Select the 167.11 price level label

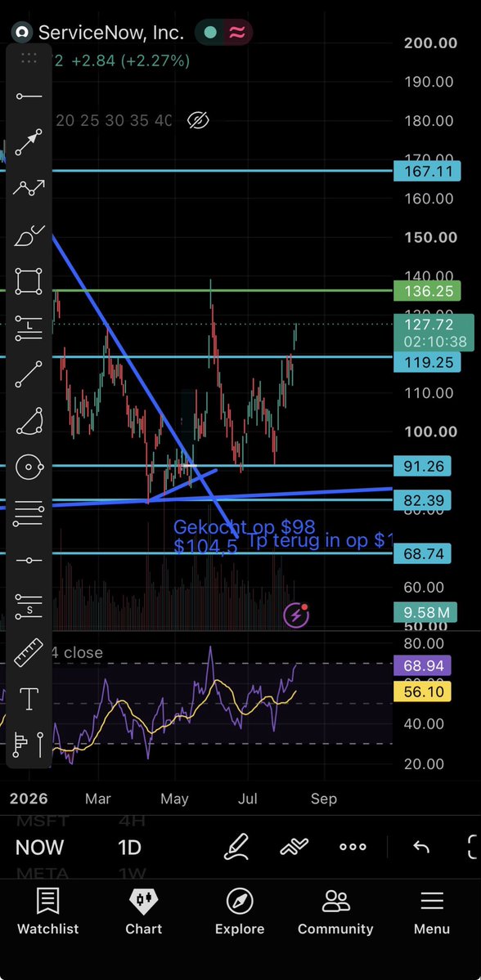pos(427,171)
